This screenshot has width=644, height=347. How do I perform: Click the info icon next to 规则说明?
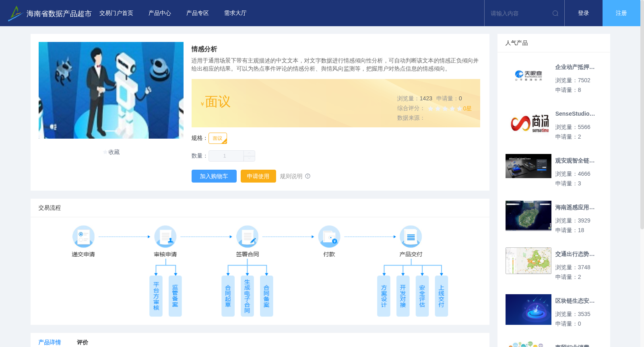point(308,176)
